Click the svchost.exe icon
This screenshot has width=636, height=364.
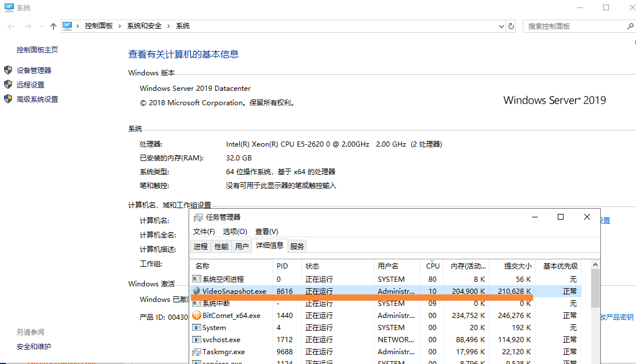(197, 340)
